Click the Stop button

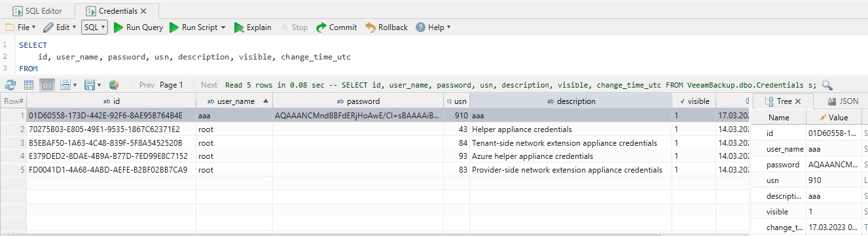(294, 27)
